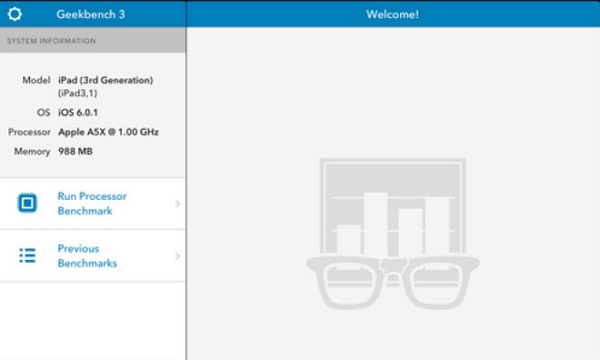Click model value iPad (3rd Generation)
600x360 pixels.
[x=106, y=80]
